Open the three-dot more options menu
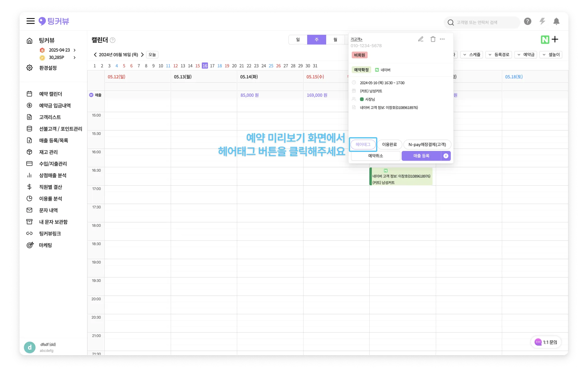The width and height of the screenshot is (588, 369). [442, 39]
